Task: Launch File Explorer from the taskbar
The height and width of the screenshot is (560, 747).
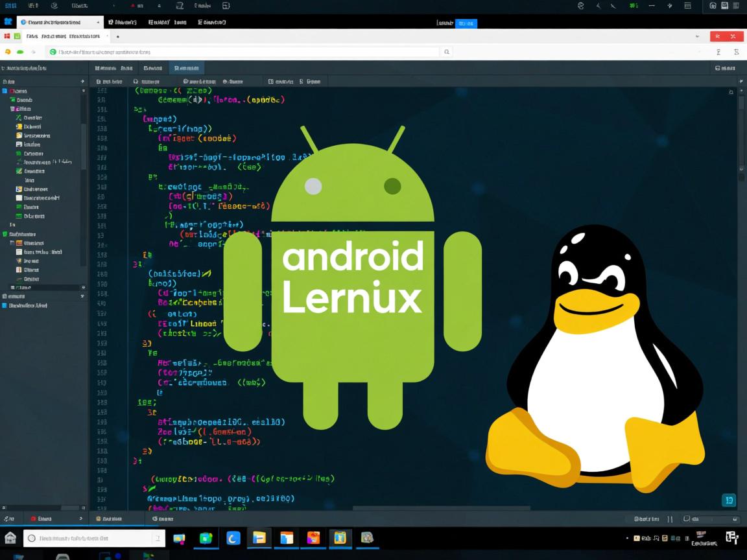Action: [259, 538]
